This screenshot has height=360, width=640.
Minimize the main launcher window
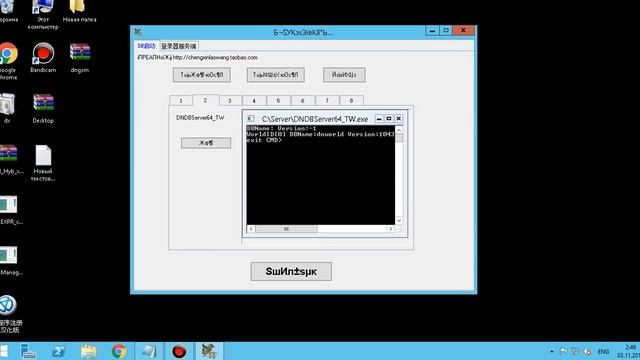(432, 31)
